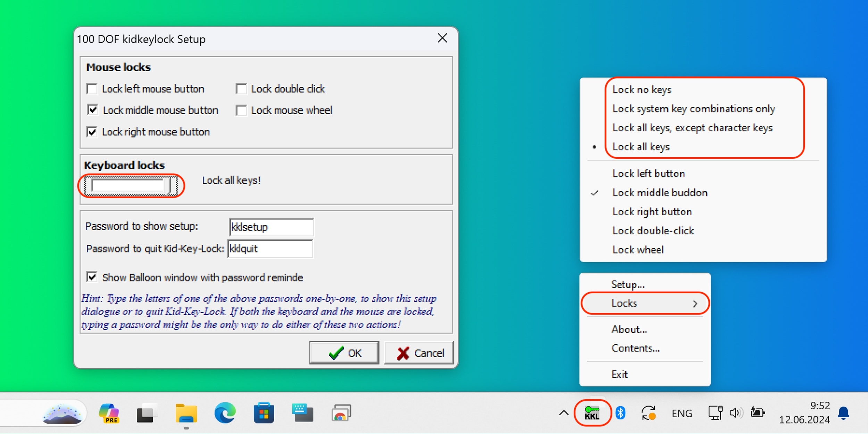Select Lock all keys option

coord(642,147)
